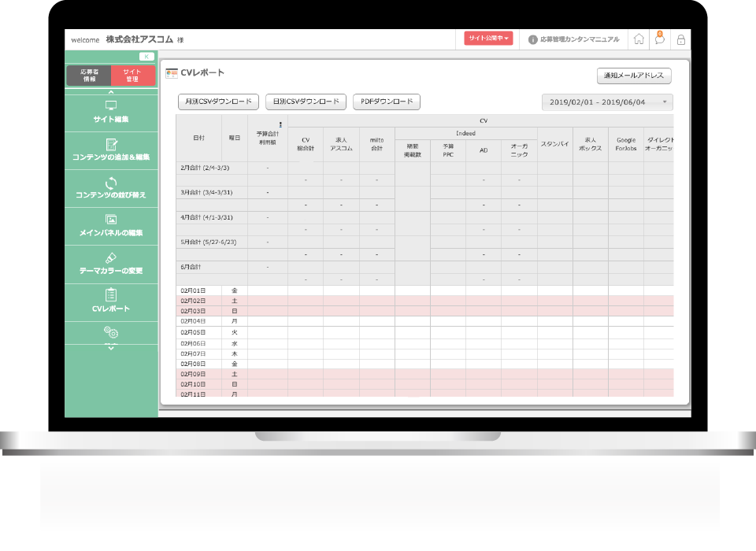This screenshot has height=551, width=756.
Task: Switch to the サイト管理 tab
Action: pos(132,76)
